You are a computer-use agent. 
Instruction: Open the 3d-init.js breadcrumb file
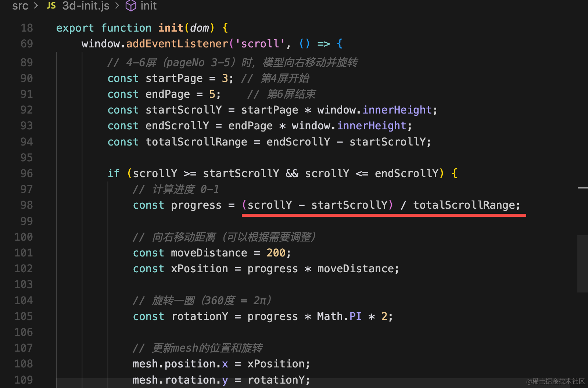point(86,6)
